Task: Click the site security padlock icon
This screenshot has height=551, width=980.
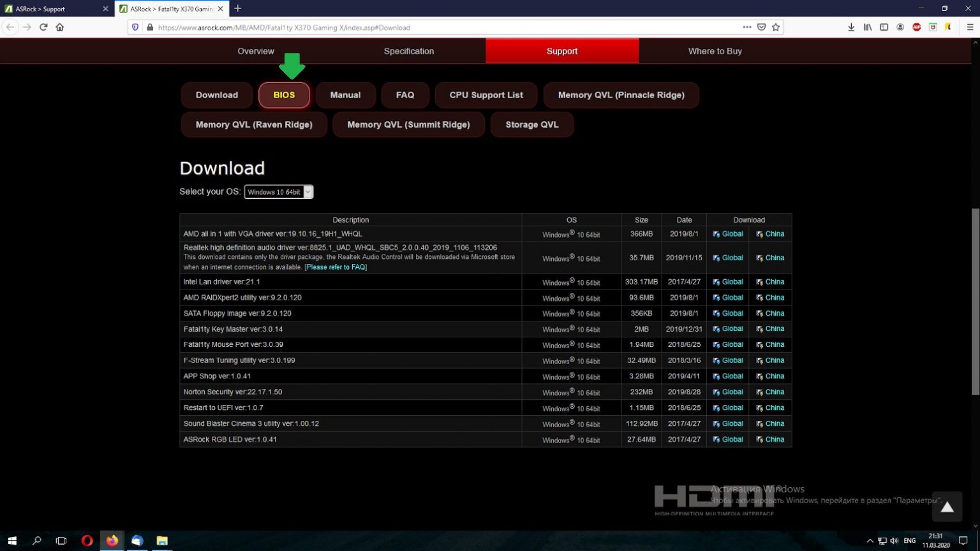Action: coord(150,27)
